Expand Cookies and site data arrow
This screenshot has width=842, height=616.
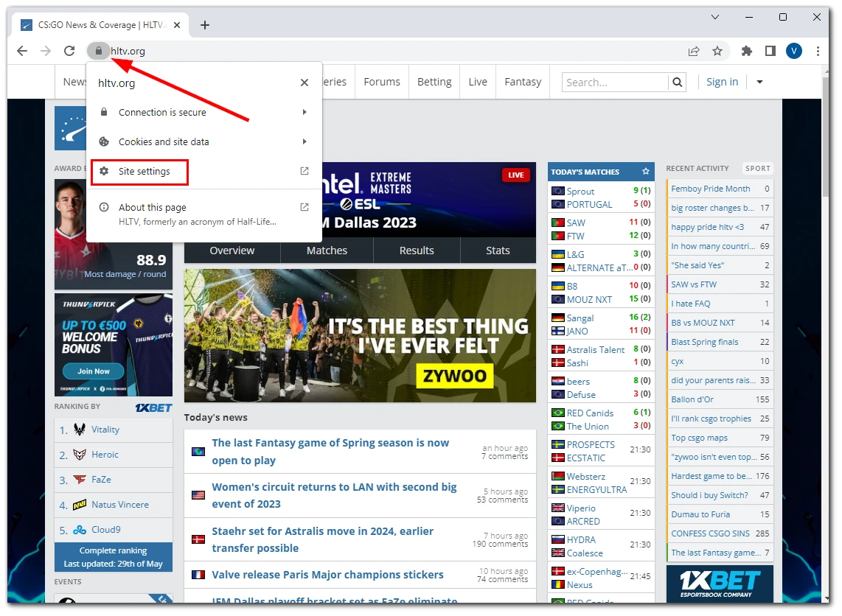(305, 141)
